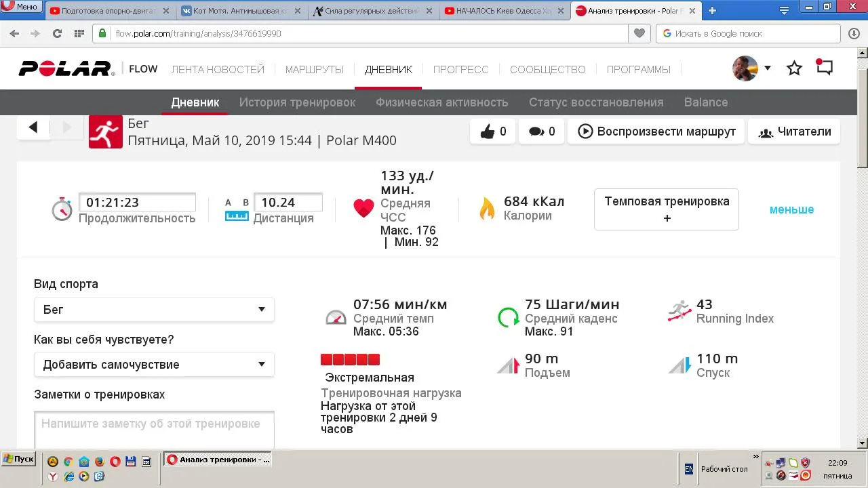Open the Вид спорта dropdown

pyautogui.click(x=154, y=310)
